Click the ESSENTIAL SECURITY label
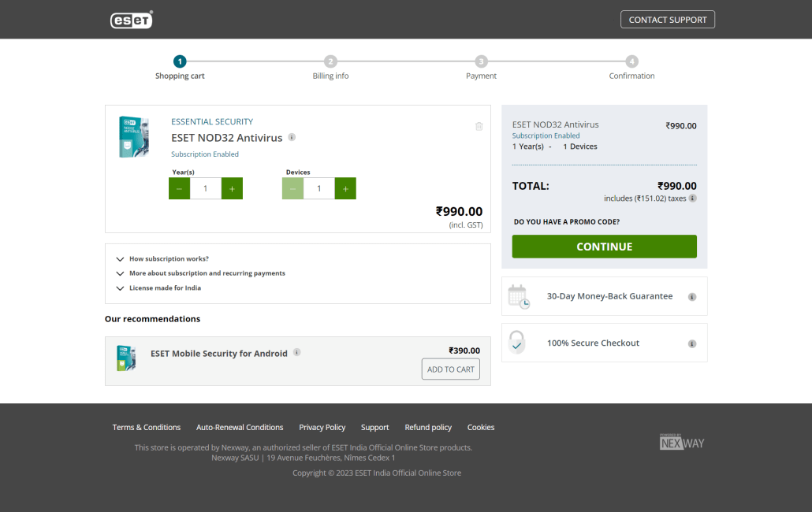Screen dimensions: 812x512 tap(212, 121)
